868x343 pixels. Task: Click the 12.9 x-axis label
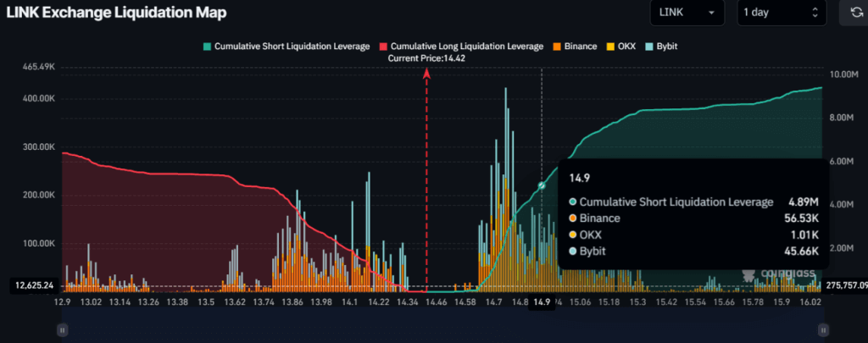coord(62,302)
